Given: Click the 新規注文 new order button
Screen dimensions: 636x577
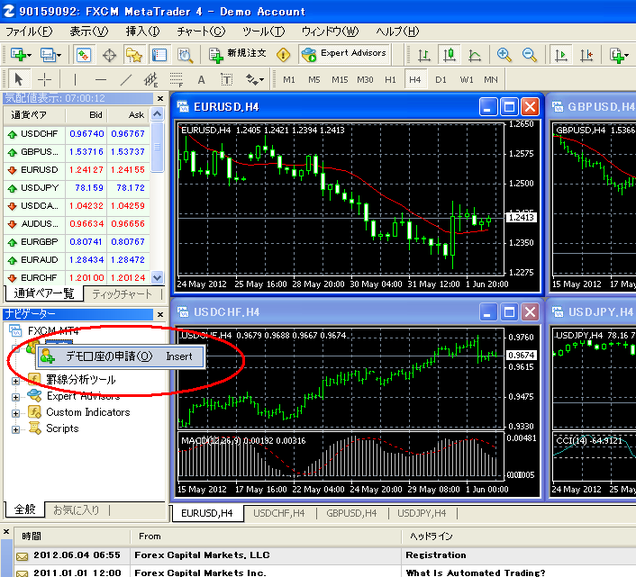Looking at the screenshot, I should pyautogui.click(x=238, y=54).
